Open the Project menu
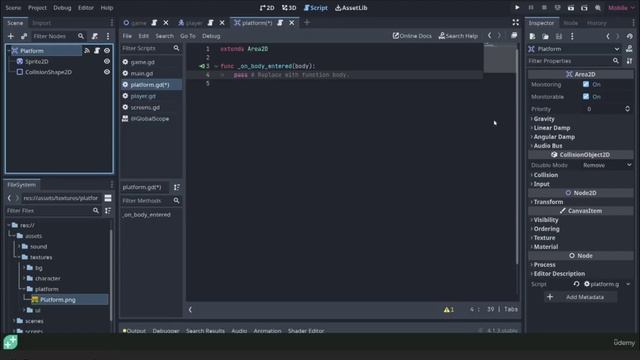 37,8
